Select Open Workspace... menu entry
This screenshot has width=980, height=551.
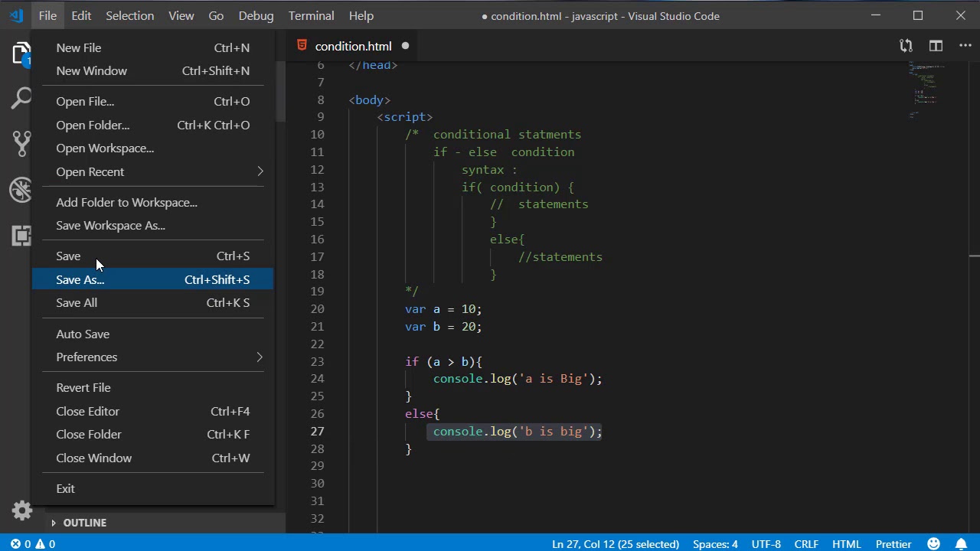click(x=152, y=148)
